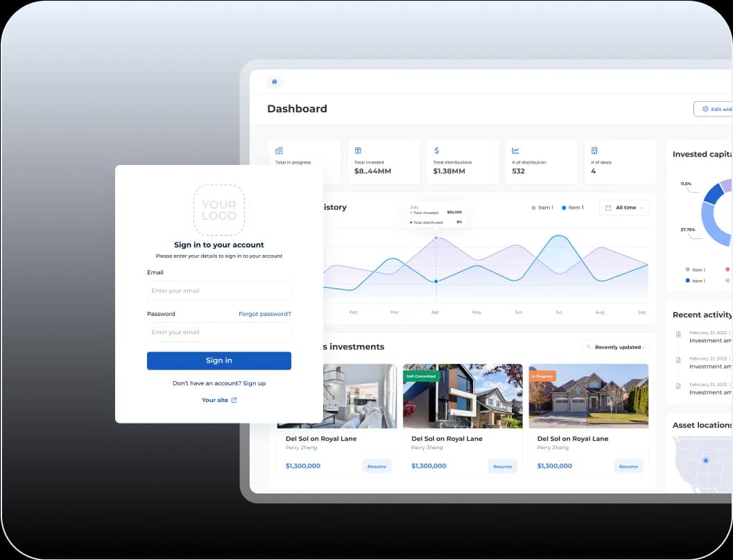Viewport: 733px width, 560px height.
Task: Select the In Progress house thumbnail
Action: [x=588, y=396]
